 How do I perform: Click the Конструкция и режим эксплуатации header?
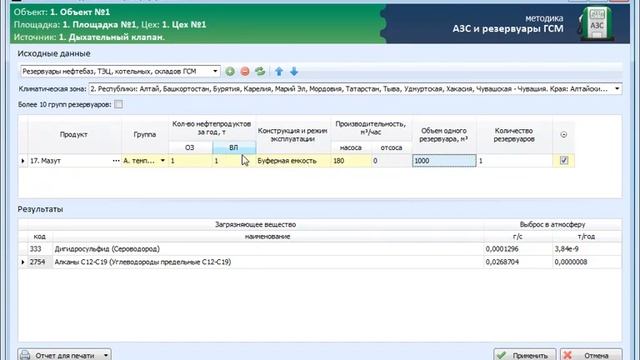(x=293, y=135)
